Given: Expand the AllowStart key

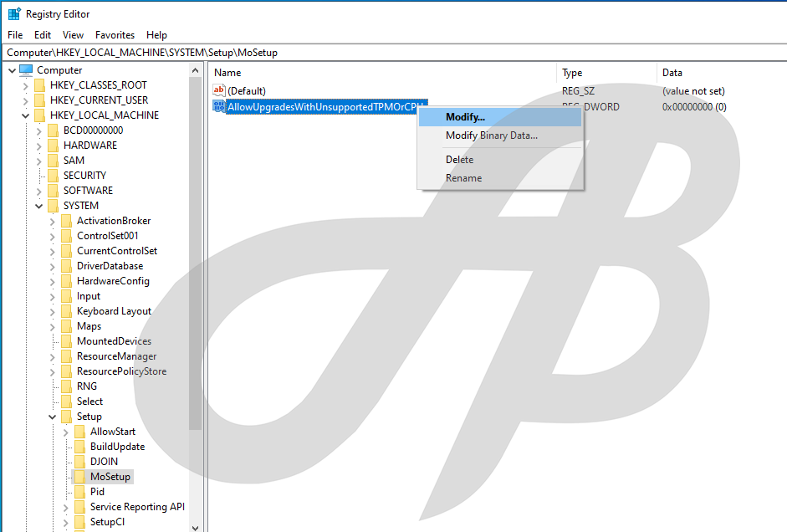Looking at the screenshot, I should point(66,432).
